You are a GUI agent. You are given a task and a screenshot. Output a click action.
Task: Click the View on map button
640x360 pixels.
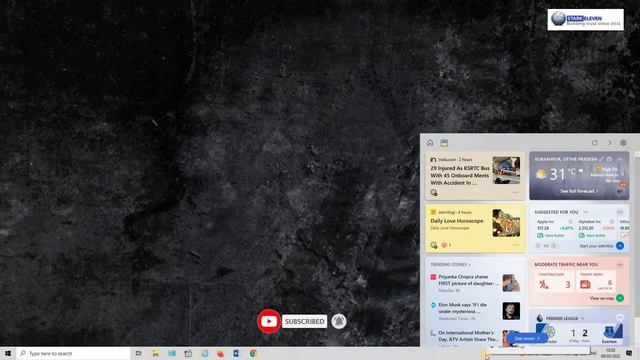click(x=620, y=298)
